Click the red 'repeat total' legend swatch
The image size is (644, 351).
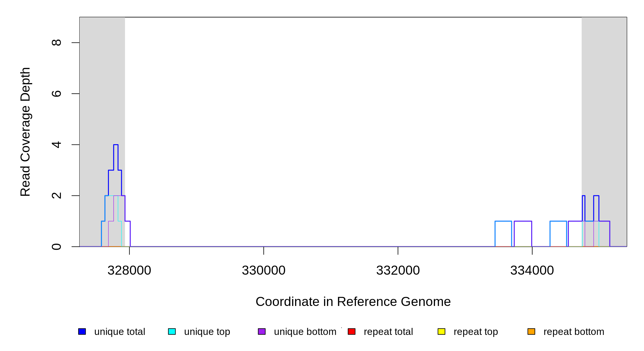(x=352, y=331)
